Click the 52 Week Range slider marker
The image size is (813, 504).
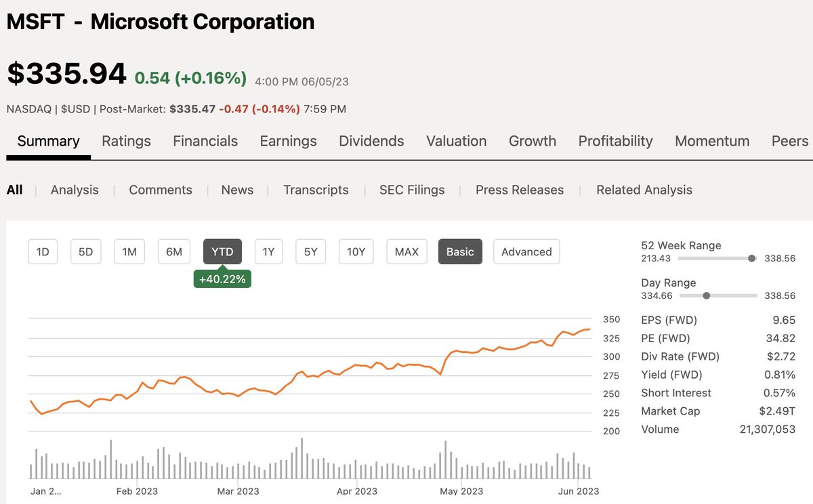point(751,258)
